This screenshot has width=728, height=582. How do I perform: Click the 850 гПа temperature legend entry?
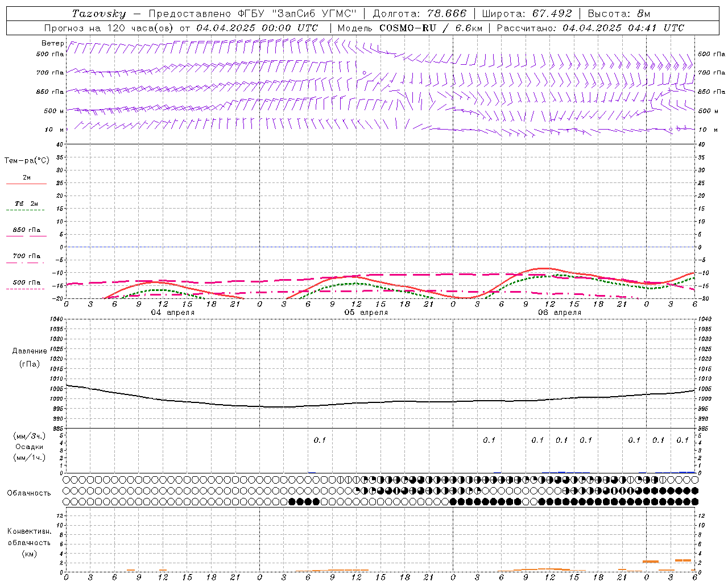coord(26,230)
